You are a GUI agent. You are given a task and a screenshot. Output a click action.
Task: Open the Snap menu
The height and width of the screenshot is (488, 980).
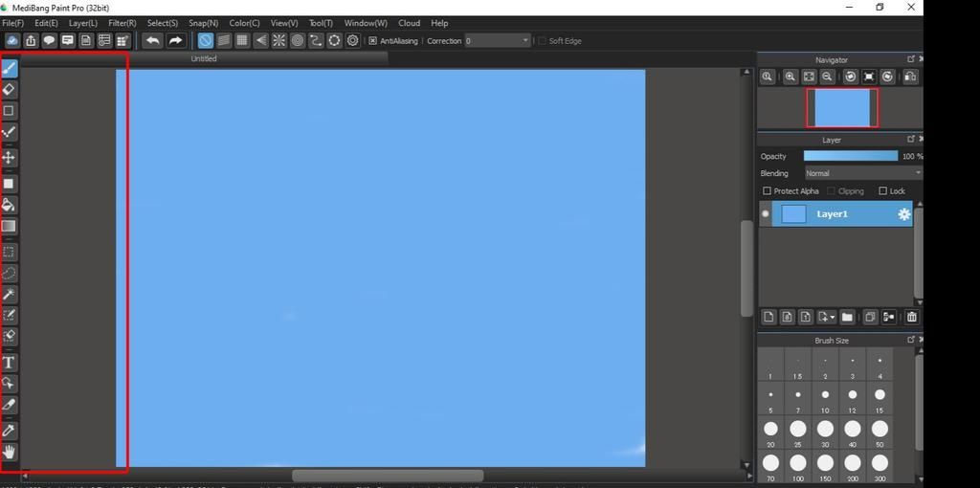pyautogui.click(x=203, y=23)
